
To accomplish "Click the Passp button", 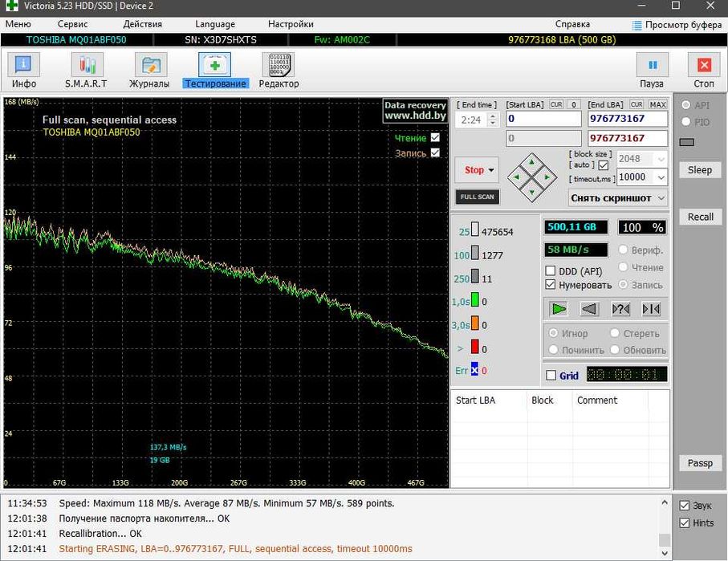I will [700, 463].
